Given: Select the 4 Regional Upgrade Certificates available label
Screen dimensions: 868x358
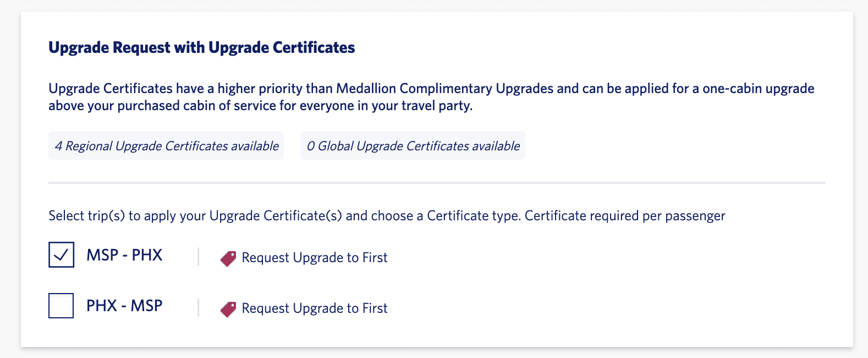Looking at the screenshot, I should (166, 145).
